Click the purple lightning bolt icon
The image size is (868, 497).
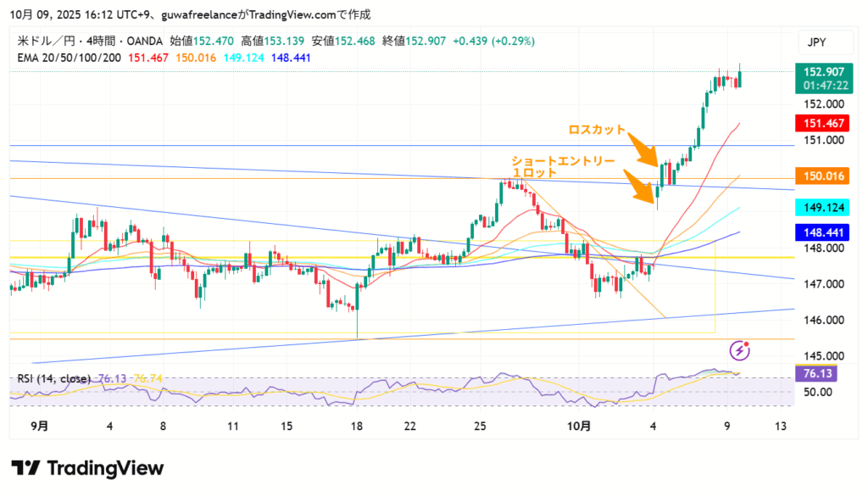pos(740,349)
